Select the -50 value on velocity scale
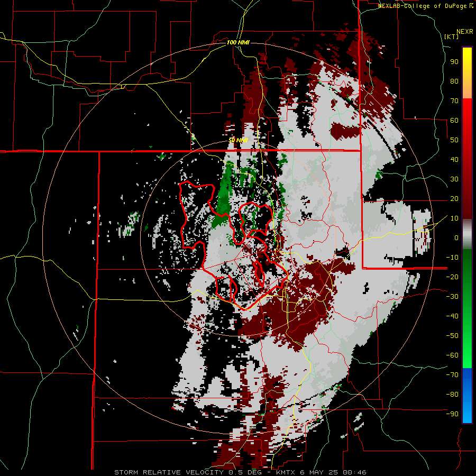The width and height of the screenshot is (476, 476). tap(452, 336)
